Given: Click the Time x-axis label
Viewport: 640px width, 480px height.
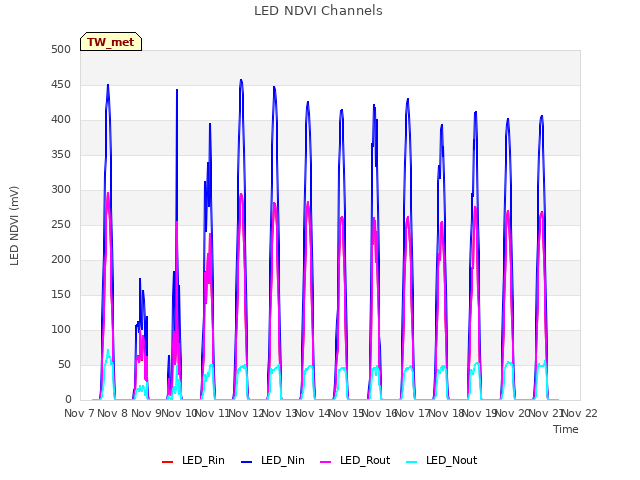Looking at the screenshot, I should [x=566, y=429].
